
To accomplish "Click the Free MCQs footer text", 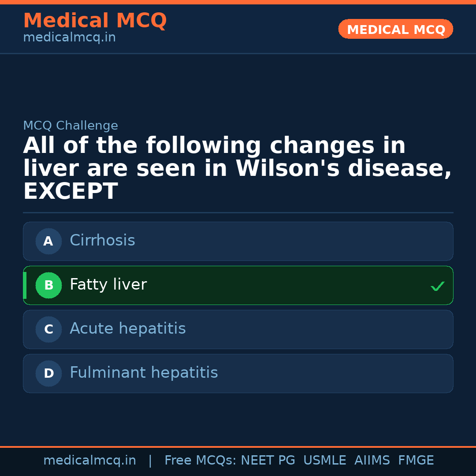I will click(200, 461).
